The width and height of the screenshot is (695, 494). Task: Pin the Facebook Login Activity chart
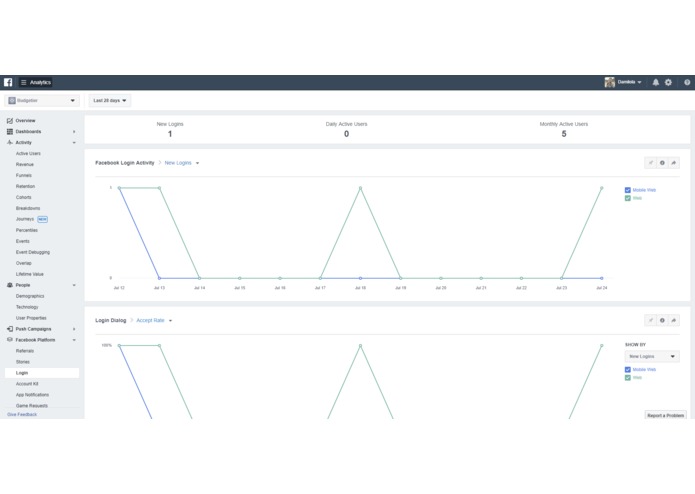pos(650,163)
